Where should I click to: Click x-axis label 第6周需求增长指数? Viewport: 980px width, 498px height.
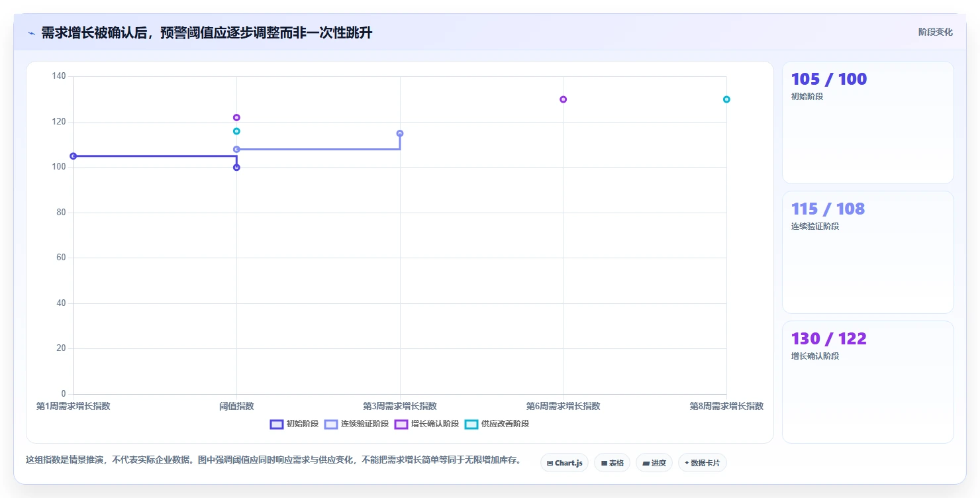[x=563, y=406]
